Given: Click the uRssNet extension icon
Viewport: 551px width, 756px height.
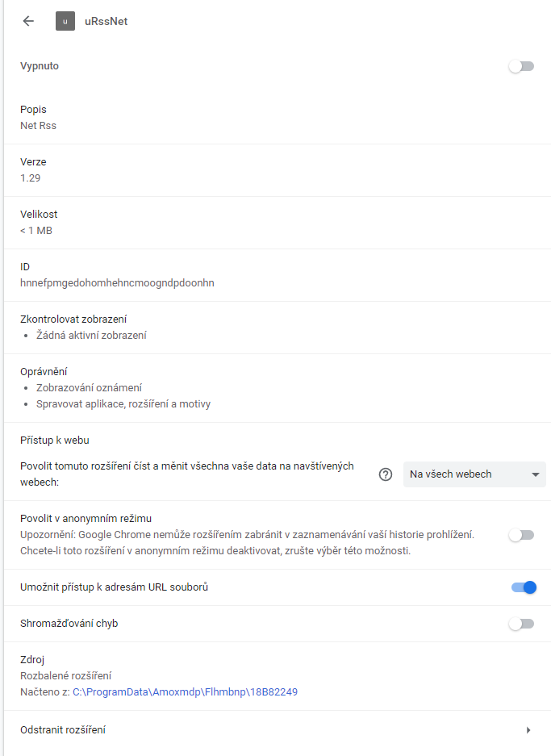Looking at the screenshot, I should click(x=65, y=21).
